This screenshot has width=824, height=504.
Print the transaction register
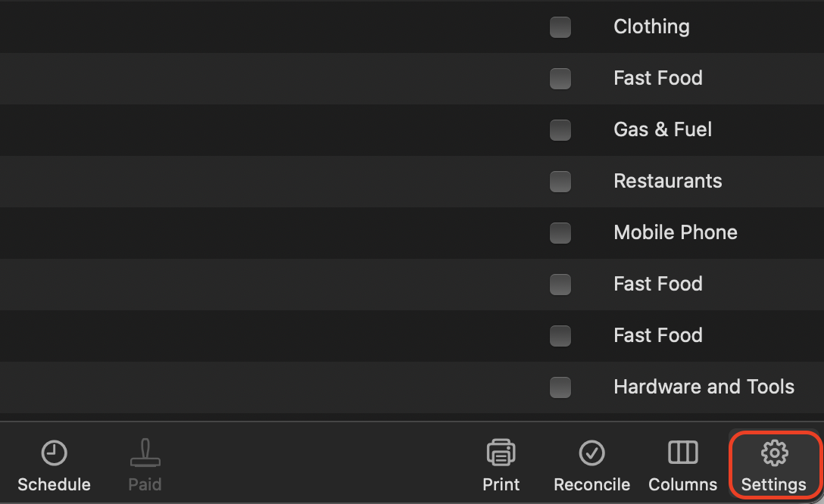coord(501,453)
